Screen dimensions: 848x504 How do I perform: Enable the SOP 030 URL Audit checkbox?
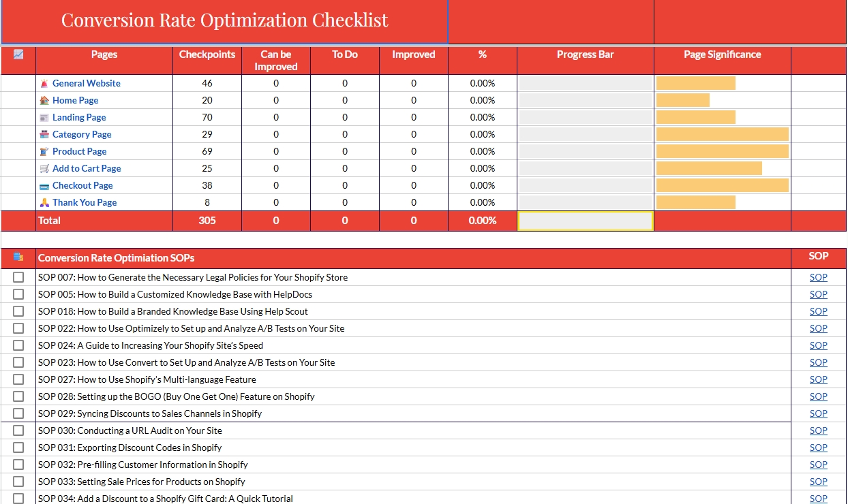pos(18,430)
